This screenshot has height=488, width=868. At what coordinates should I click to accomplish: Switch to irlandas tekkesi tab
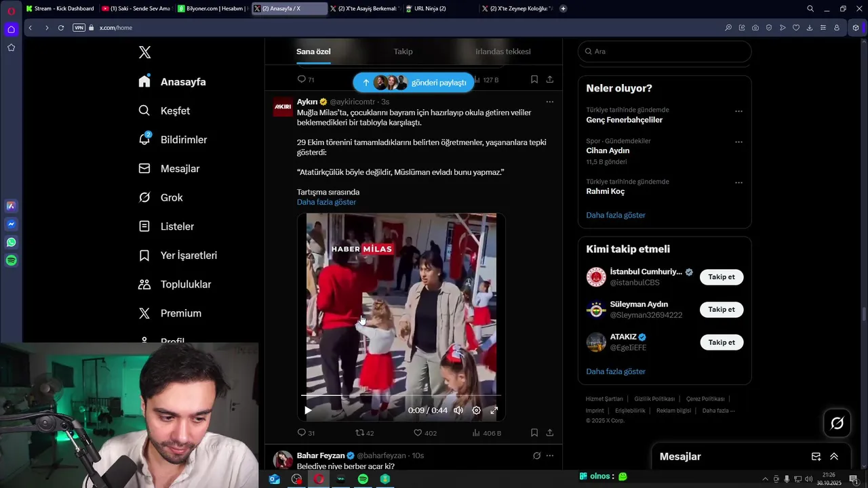(503, 52)
